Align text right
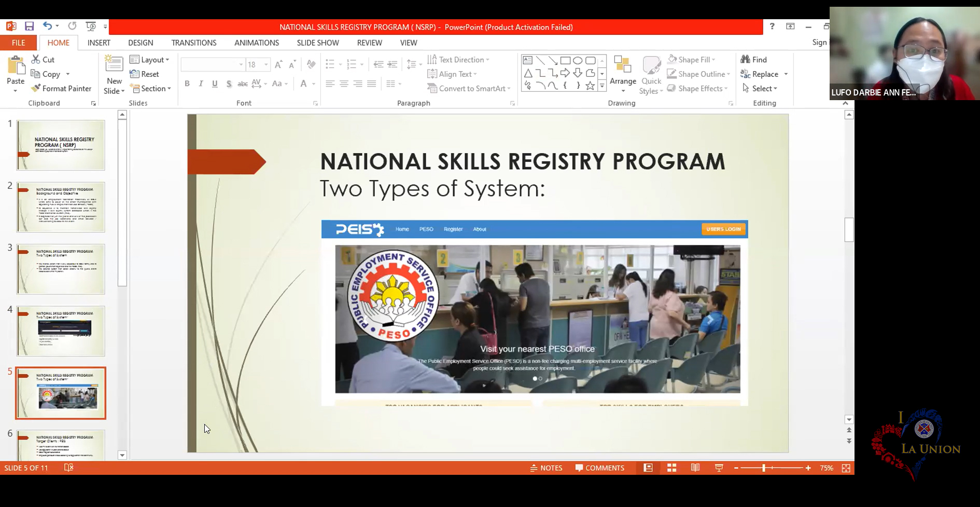The image size is (980, 507). tap(358, 84)
